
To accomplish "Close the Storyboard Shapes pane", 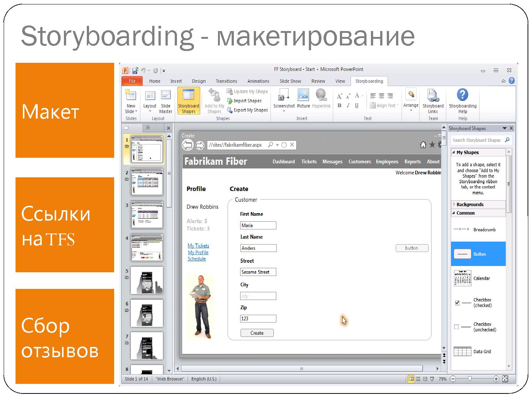I will coord(511,128).
